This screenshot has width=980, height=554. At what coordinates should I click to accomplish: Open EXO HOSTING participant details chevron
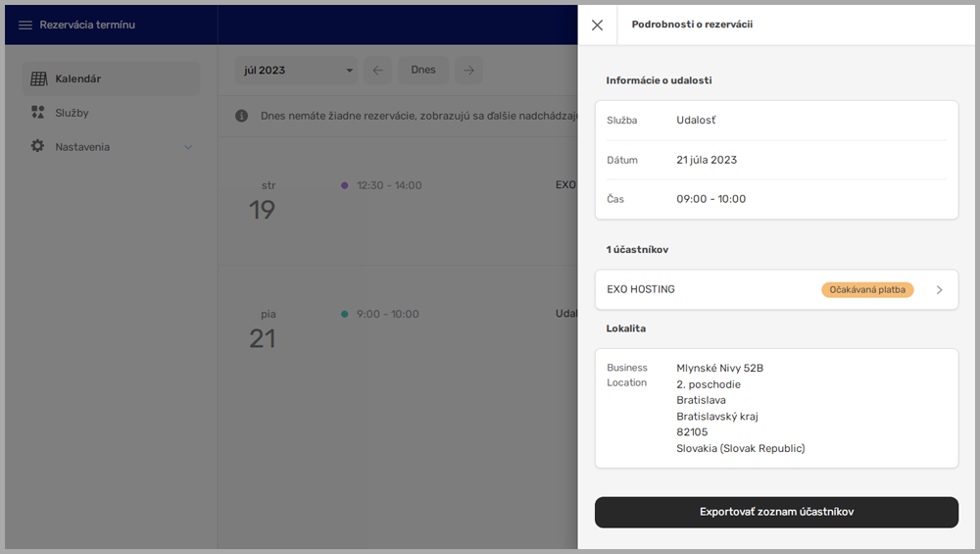tap(939, 290)
